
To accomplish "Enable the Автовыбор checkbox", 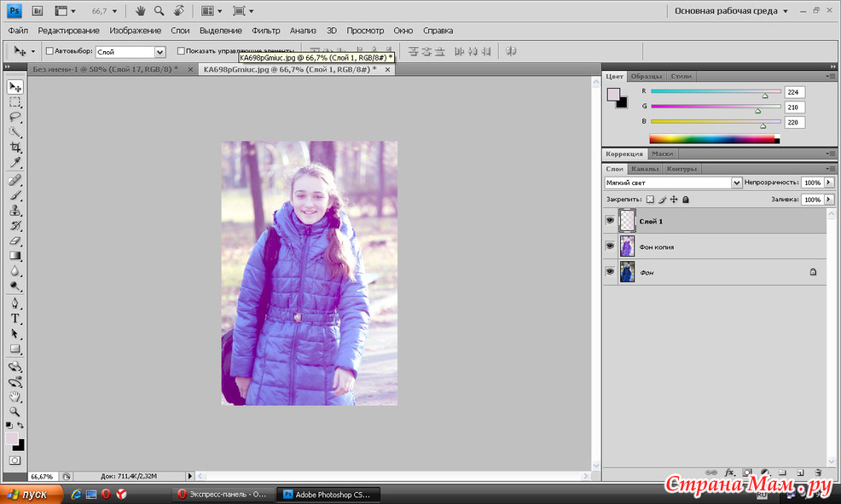I will tap(49, 51).
